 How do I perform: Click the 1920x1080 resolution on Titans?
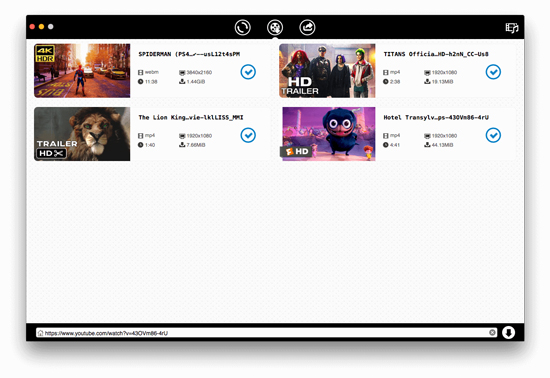click(444, 73)
